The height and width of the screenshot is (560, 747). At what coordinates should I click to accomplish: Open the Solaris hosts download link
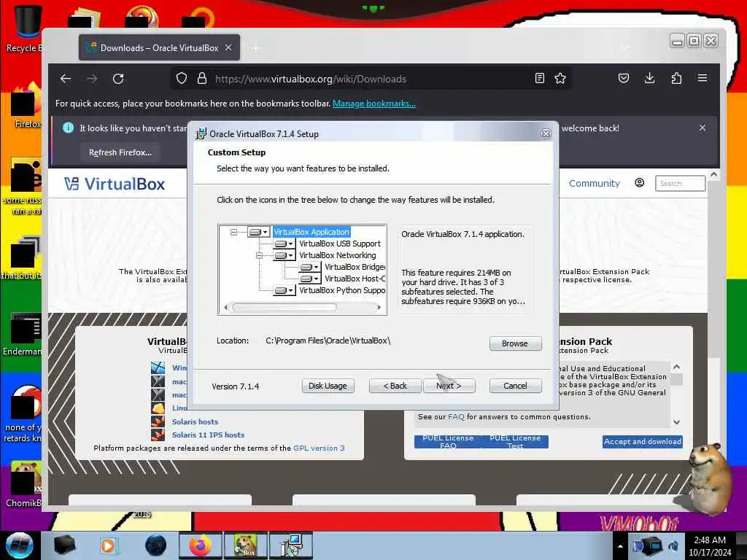pyautogui.click(x=195, y=422)
